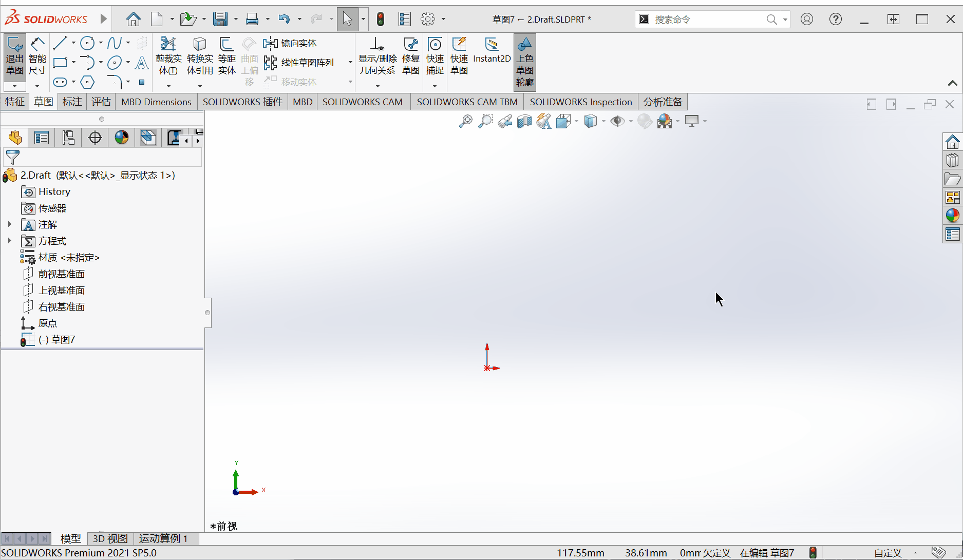This screenshot has height=560, width=963.
Task: Click Mirror Entities (镜向实体) tool
Action: (x=290, y=44)
